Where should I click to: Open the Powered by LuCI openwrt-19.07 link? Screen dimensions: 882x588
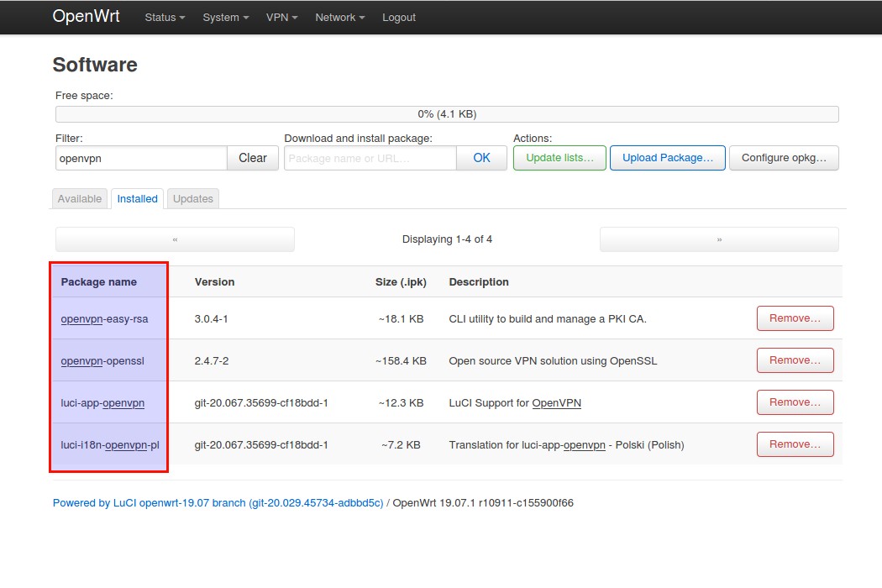[218, 503]
